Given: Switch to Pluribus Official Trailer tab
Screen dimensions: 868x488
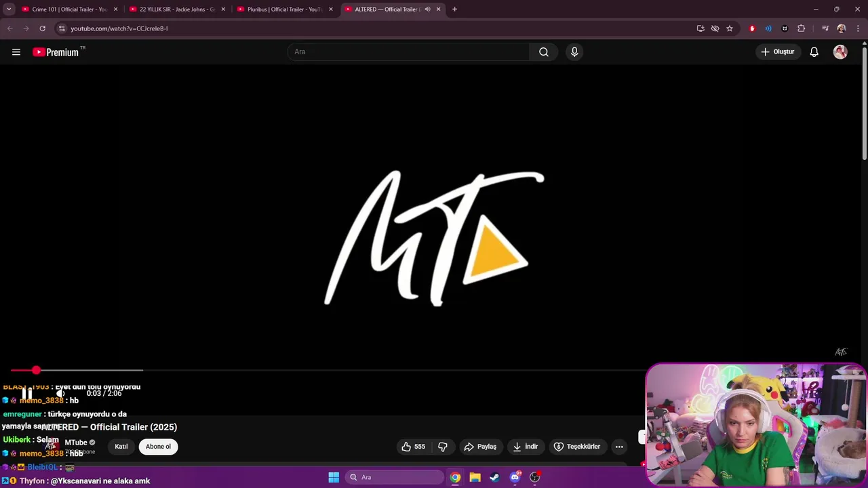Looking at the screenshot, I should (x=284, y=9).
